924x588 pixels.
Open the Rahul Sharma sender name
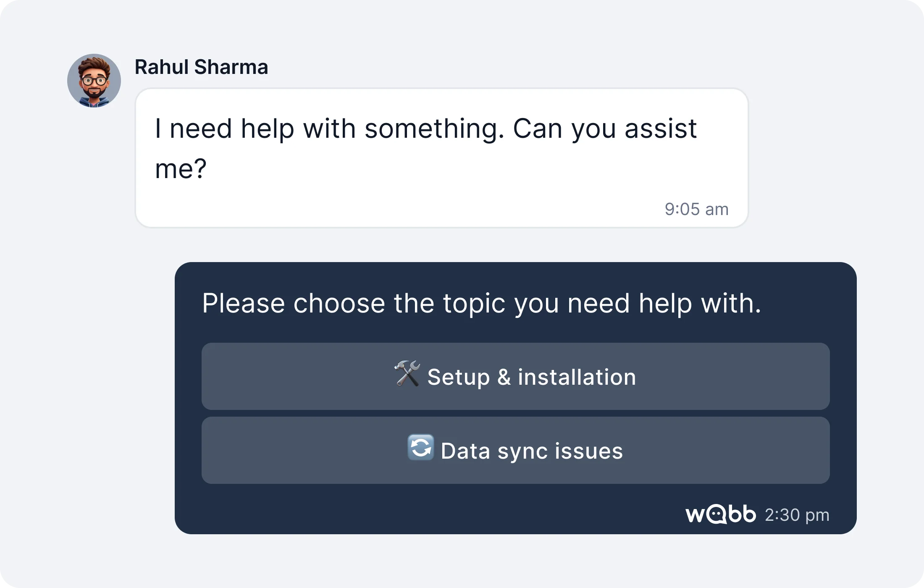click(201, 67)
